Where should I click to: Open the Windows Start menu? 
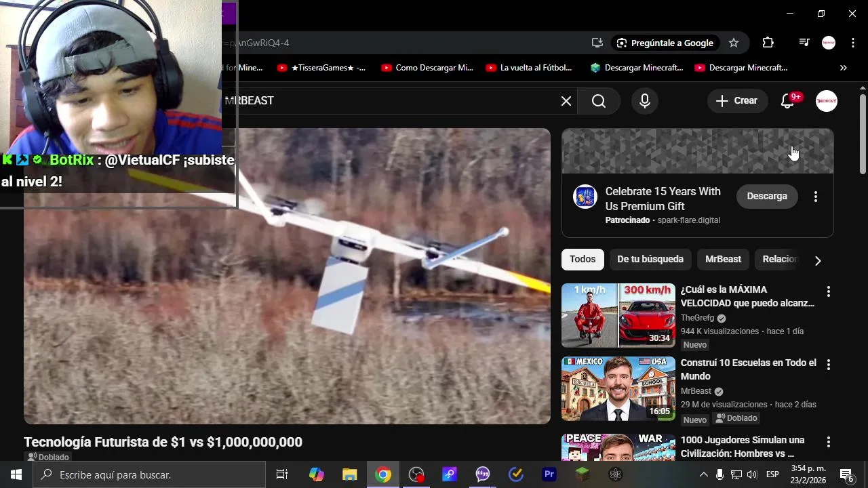[x=16, y=474]
